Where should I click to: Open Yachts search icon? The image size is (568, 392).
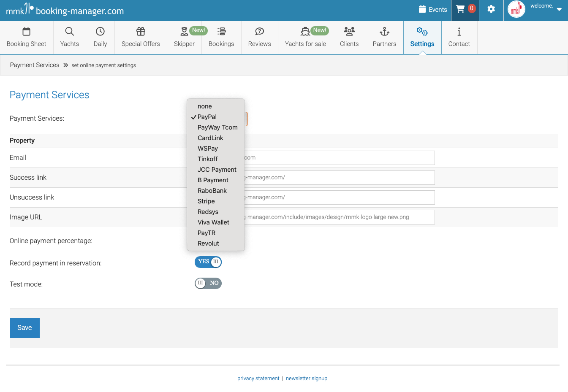click(x=70, y=31)
